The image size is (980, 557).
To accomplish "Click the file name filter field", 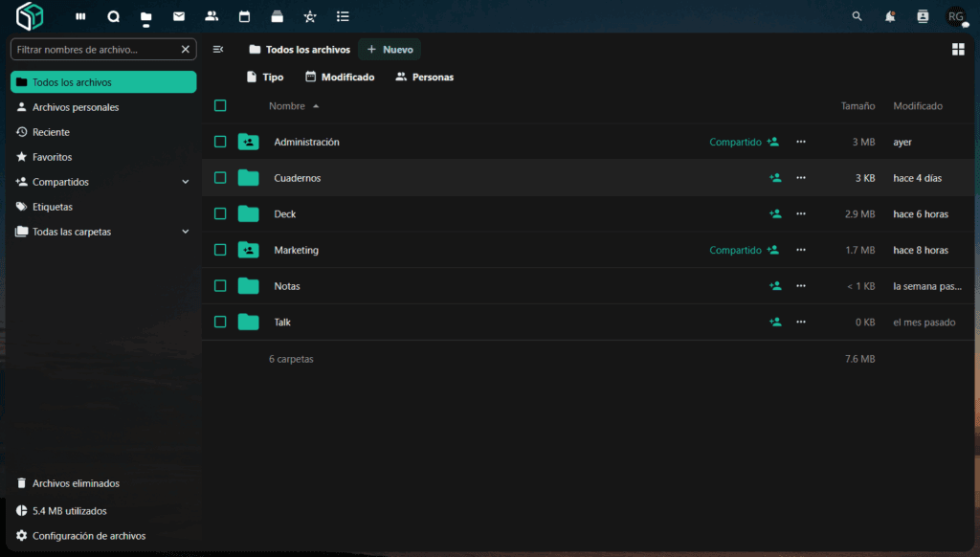I will [x=96, y=49].
